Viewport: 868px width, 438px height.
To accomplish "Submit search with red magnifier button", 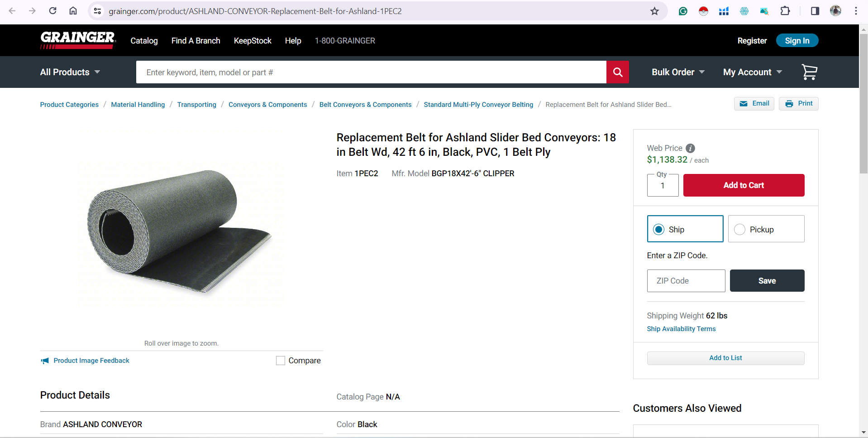I will (x=618, y=72).
